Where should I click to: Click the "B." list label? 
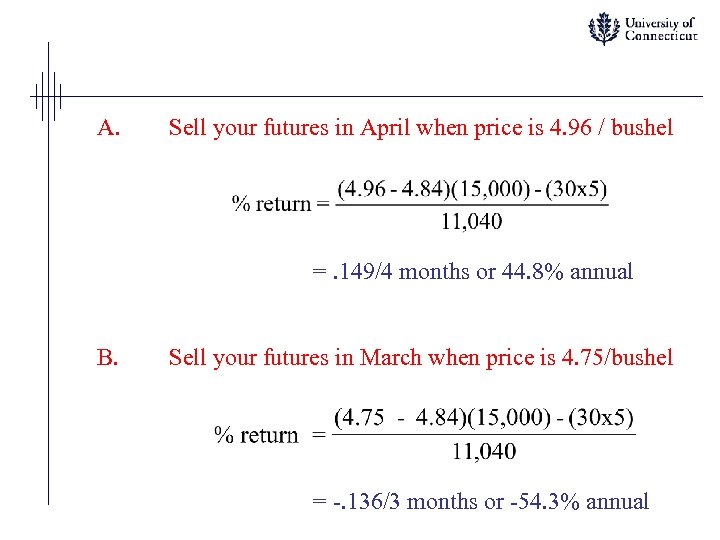coord(109,357)
